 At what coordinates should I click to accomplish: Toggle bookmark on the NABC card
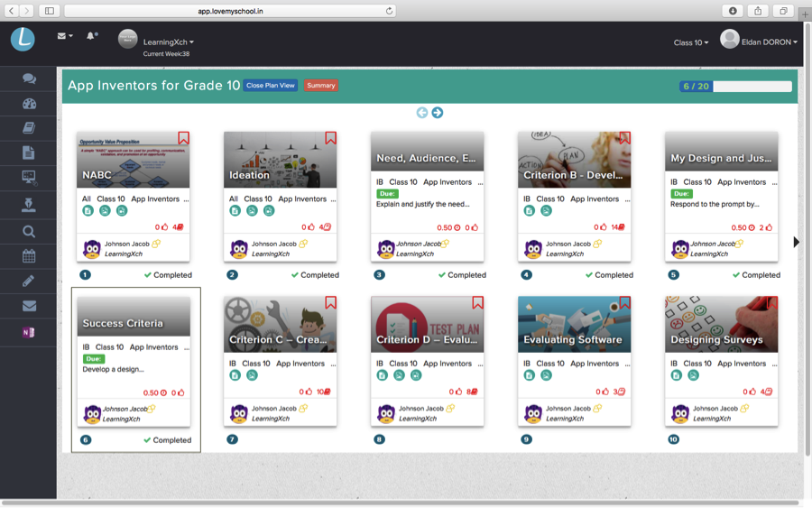tap(183, 138)
